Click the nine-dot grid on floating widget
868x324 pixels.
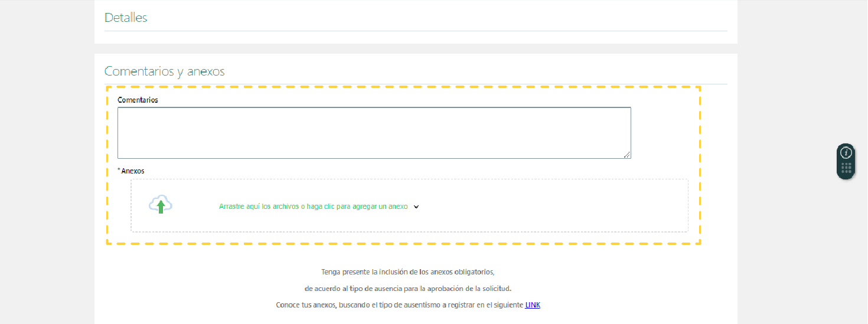tap(846, 168)
